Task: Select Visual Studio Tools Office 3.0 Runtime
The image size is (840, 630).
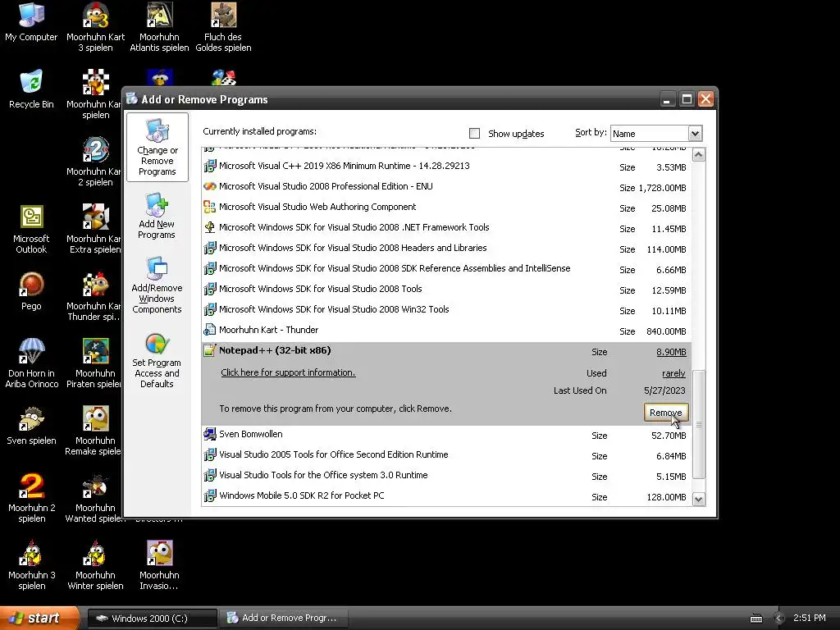Action: tap(447, 476)
